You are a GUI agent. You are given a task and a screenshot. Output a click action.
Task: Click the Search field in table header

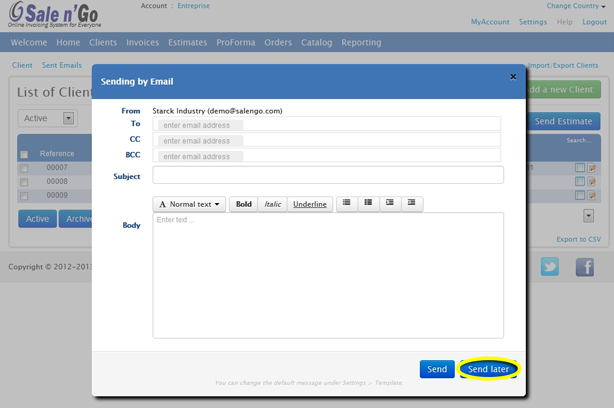click(x=578, y=140)
